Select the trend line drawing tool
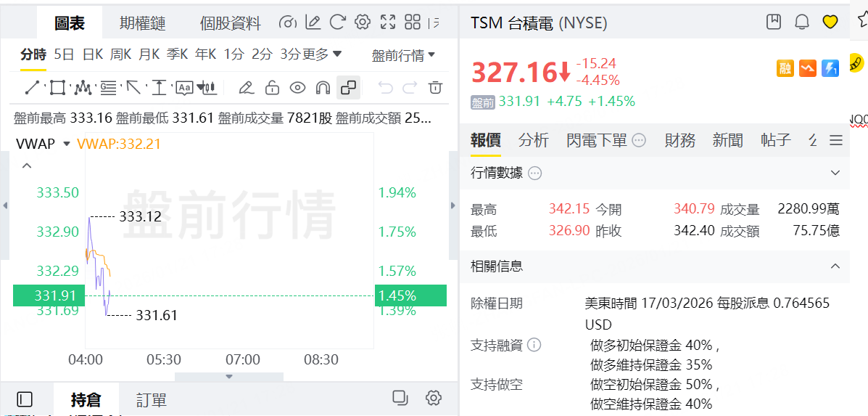 [x=33, y=88]
